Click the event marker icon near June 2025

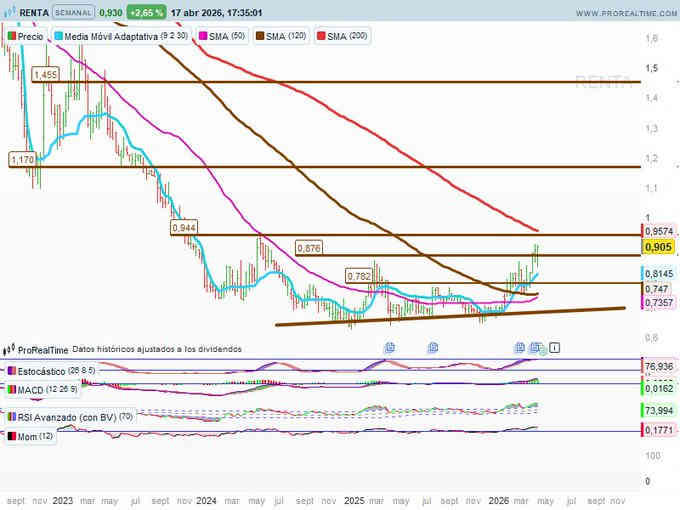433,348
